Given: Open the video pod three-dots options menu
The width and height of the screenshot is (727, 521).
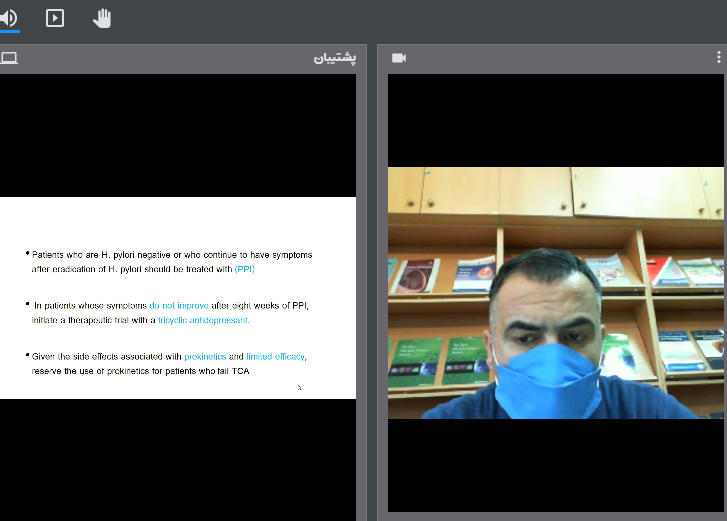Looking at the screenshot, I should (x=720, y=58).
